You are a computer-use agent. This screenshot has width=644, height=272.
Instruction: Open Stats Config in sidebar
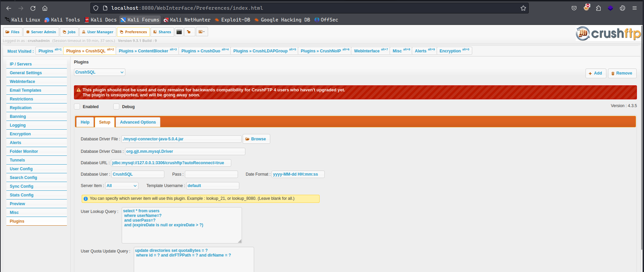point(37,195)
